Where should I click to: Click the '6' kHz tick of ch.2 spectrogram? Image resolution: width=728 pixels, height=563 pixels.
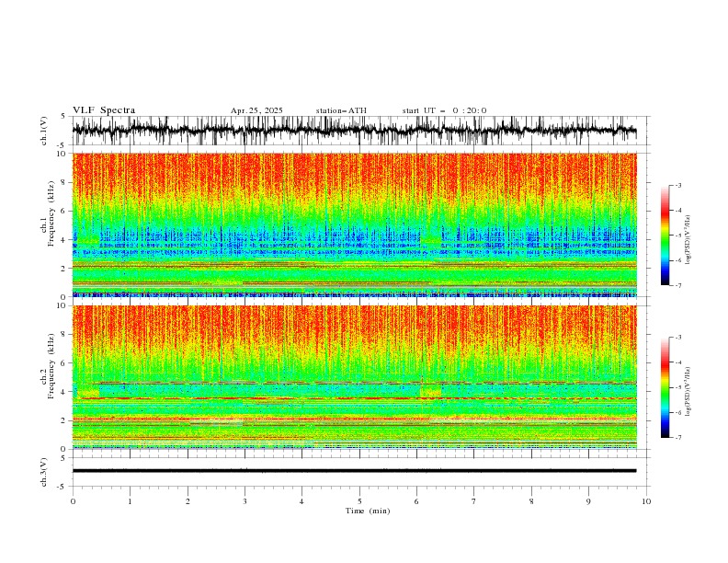65,363
